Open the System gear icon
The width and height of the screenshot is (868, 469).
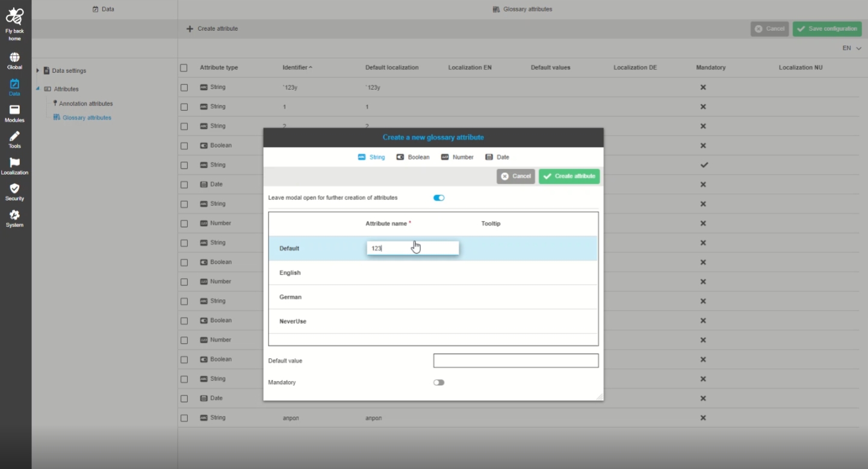click(x=14, y=215)
